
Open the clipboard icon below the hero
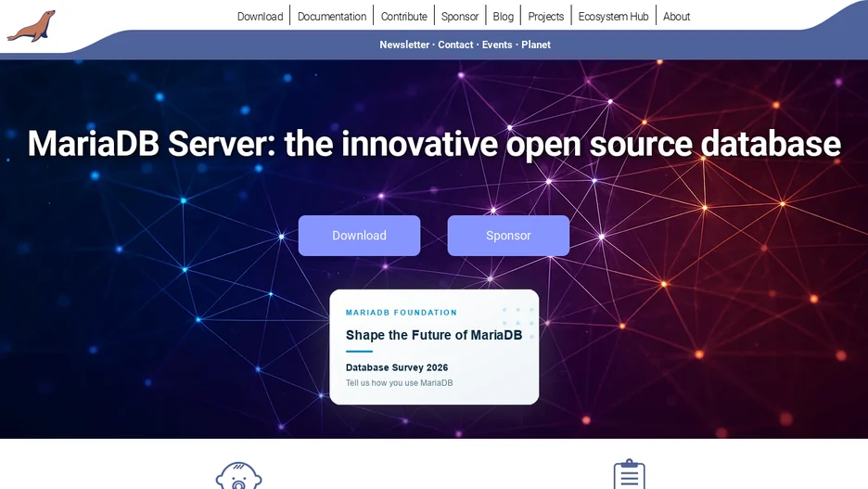coord(630,474)
